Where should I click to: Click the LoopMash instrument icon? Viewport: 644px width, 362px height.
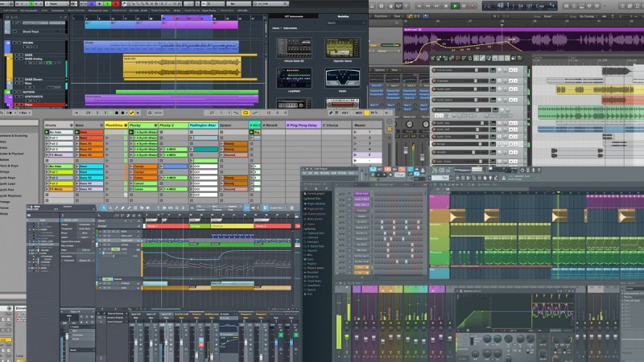[x=292, y=78]
